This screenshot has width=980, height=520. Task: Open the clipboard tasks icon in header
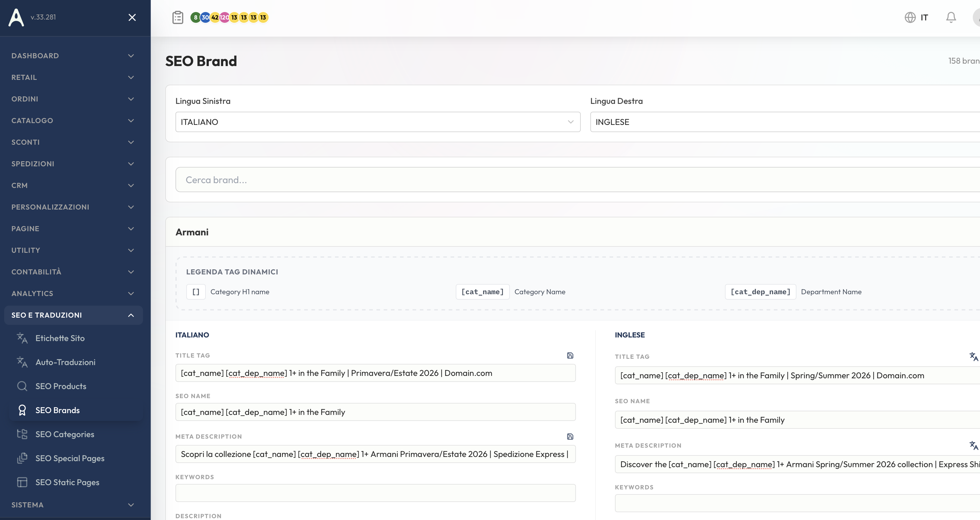pyautogui.click(x=178, y=17)
